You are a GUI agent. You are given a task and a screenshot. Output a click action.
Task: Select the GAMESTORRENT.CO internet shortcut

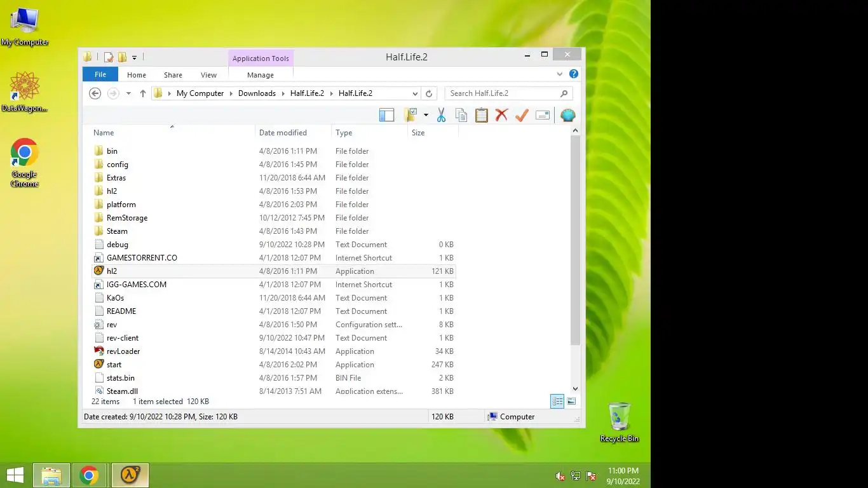coord(142,258)
